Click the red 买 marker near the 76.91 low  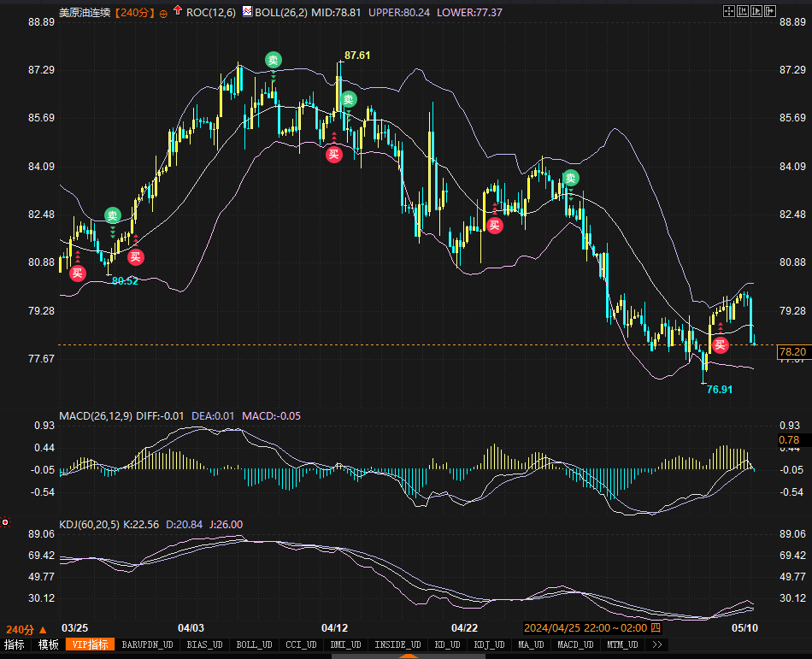(x=721, y=344)
